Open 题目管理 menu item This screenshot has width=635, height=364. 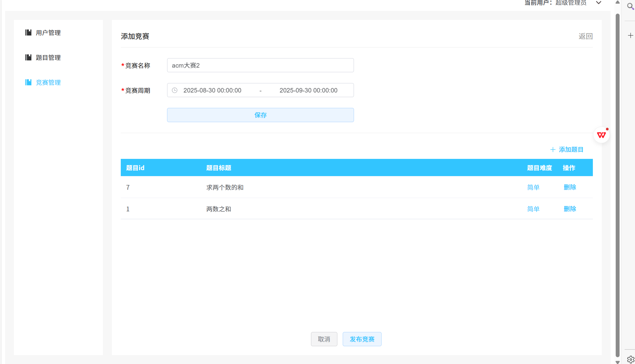click(48, 58)
